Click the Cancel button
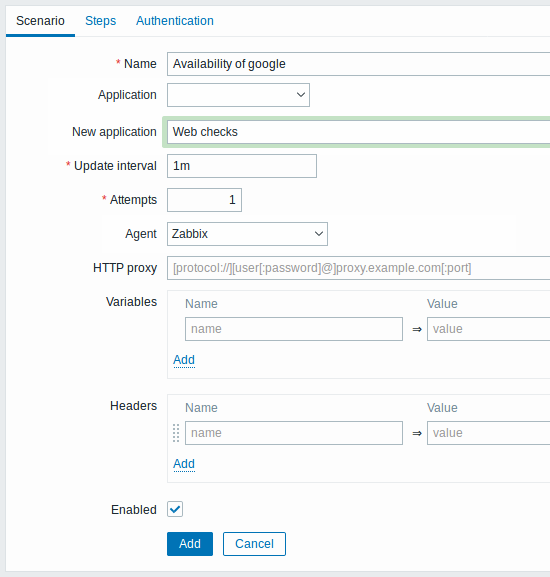 point(254,544)
